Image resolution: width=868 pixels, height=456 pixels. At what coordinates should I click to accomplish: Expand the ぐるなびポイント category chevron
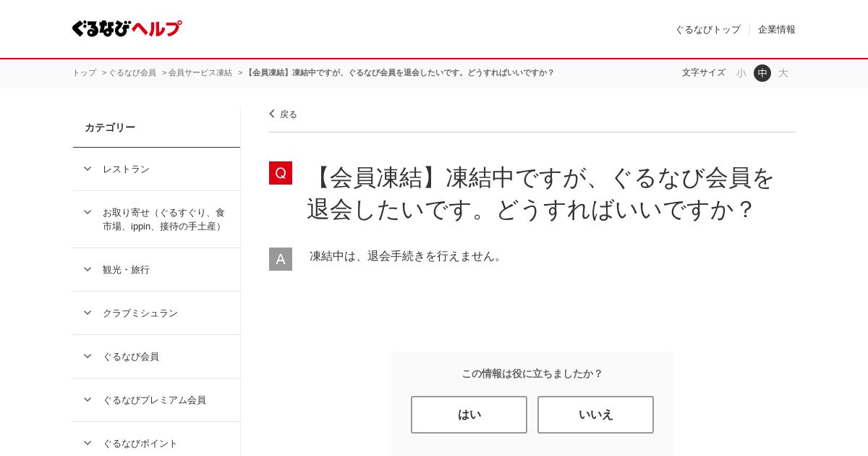pyautogui.click(x=88, y=443)
